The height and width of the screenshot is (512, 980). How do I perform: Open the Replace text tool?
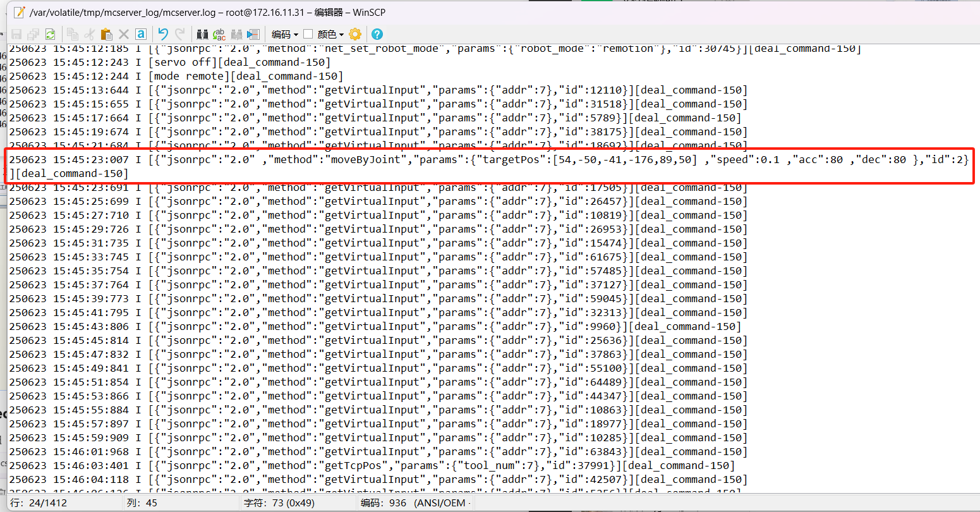pos(219,34)
